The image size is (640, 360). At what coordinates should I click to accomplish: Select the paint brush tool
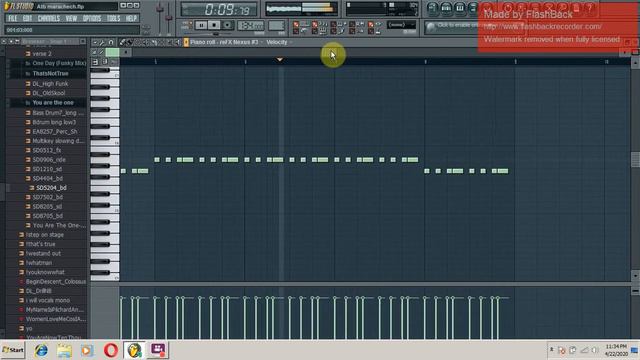pos(129,42)
